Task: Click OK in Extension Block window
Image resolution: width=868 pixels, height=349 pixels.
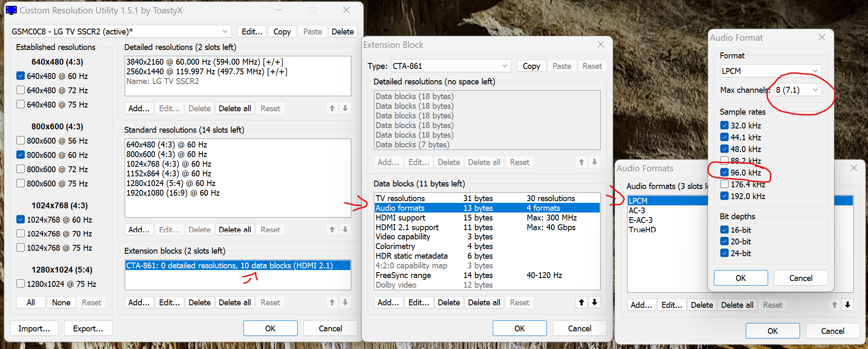Action: pos(520,328)
